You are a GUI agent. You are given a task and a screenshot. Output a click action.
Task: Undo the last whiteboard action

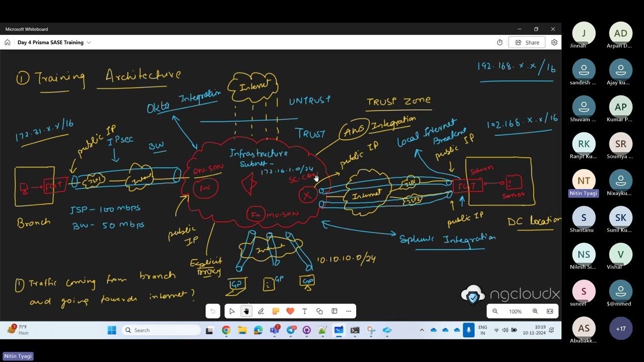coord(213,311)
